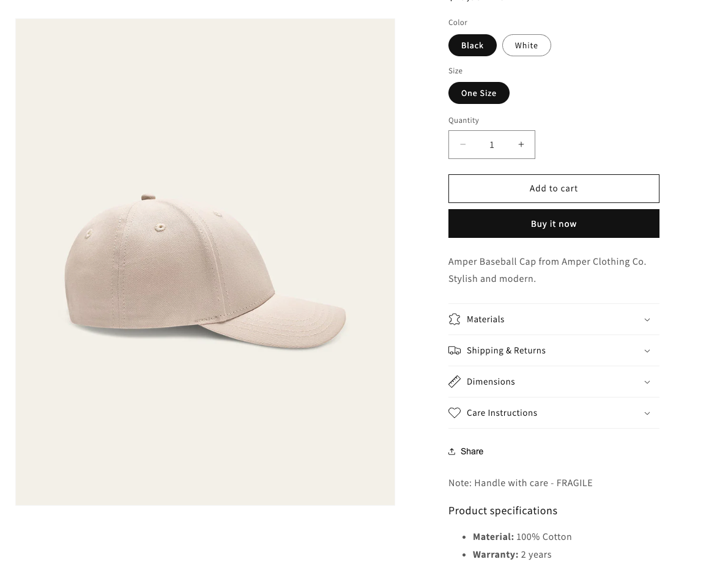Click the leather Materials icon
This screenshot has width=728, height=584.
(455, 319)
